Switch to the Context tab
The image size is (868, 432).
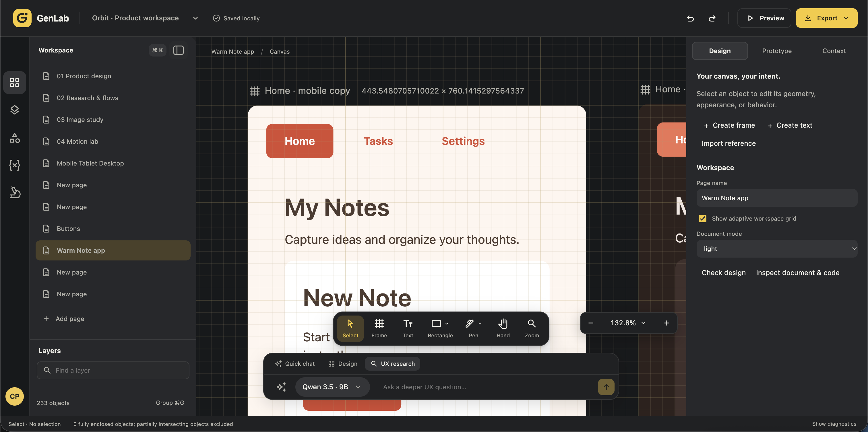(834, 51)
